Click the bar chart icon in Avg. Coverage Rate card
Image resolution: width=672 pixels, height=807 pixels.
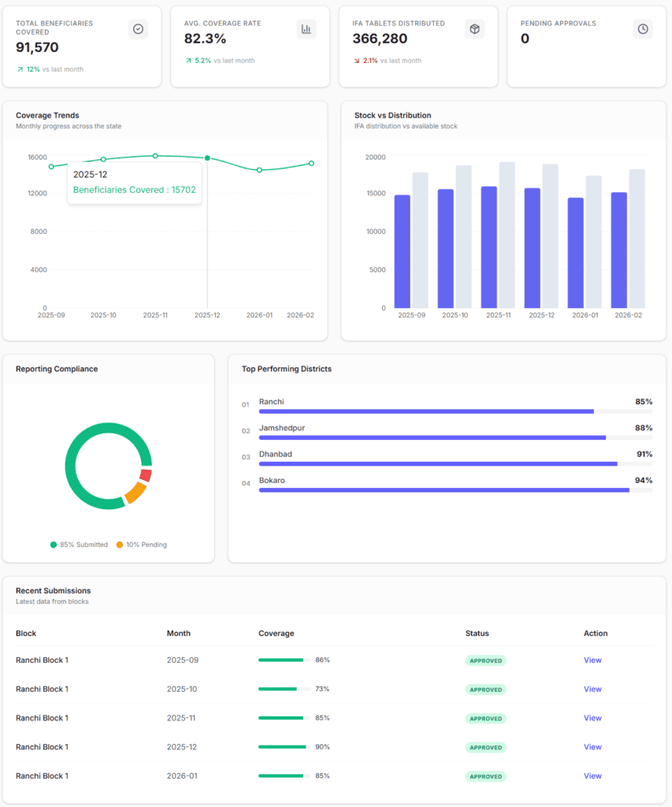tap(306, 29)
